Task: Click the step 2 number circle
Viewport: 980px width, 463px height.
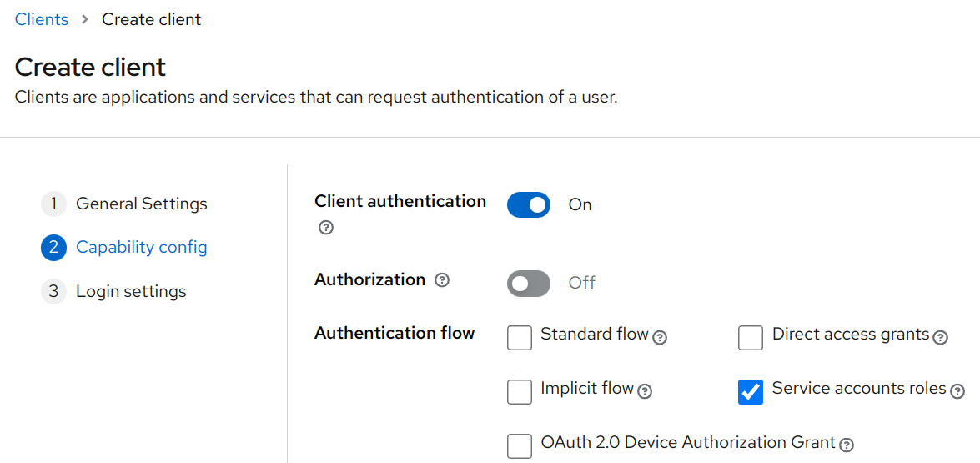Action: (x=53, y=248)
